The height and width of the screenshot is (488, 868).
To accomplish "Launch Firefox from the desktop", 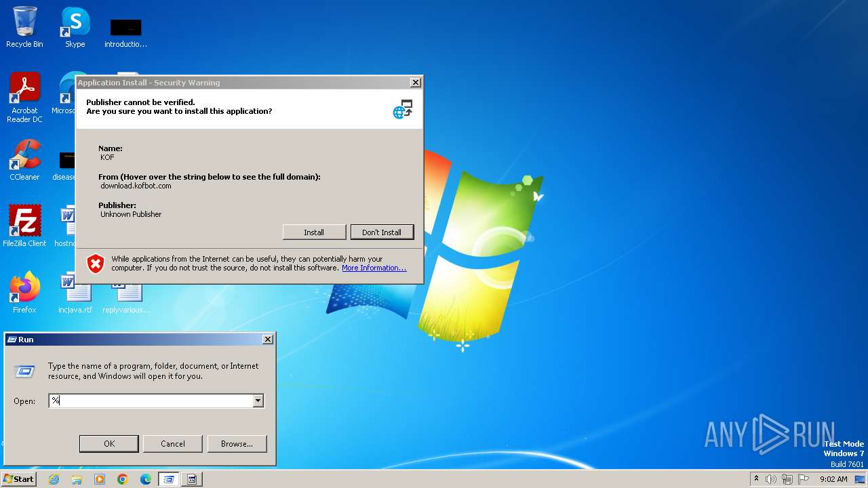I will tap(24, 292).
